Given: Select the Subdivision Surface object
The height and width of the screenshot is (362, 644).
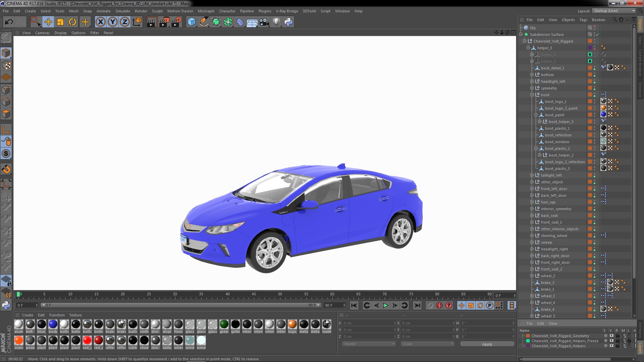Looking at the screenshot, I should pyautogui.click(x=547, y=35).
